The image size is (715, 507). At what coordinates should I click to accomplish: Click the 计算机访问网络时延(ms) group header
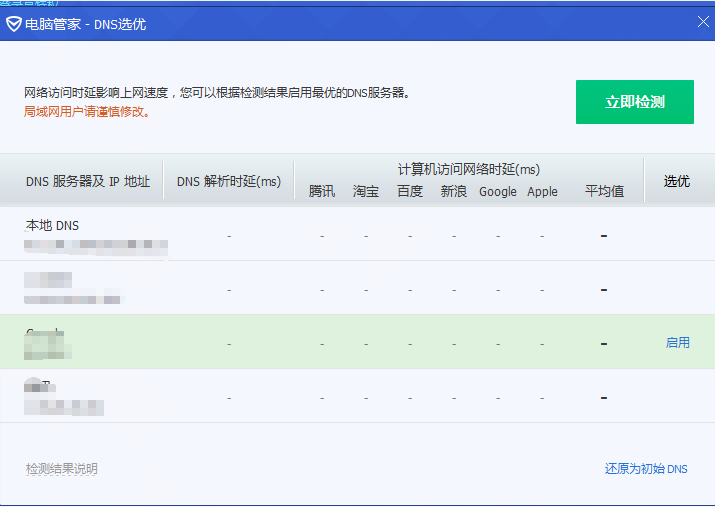point(468,169)
